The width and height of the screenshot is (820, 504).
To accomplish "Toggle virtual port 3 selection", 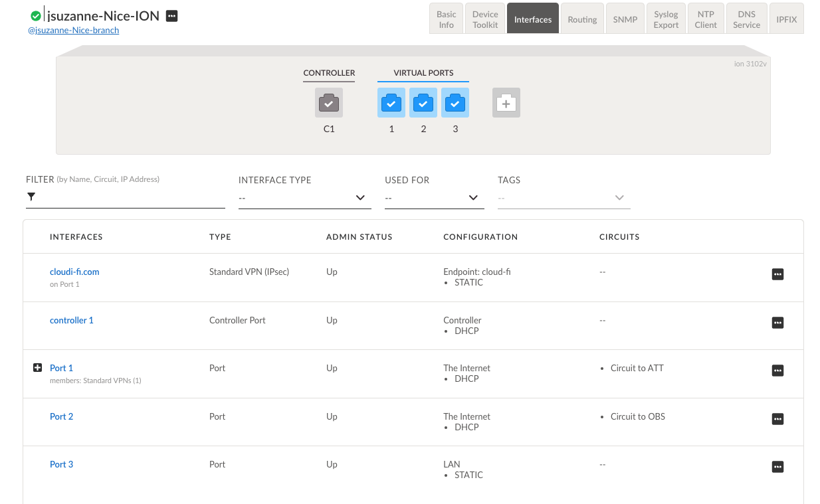I will tap(455, 102).
